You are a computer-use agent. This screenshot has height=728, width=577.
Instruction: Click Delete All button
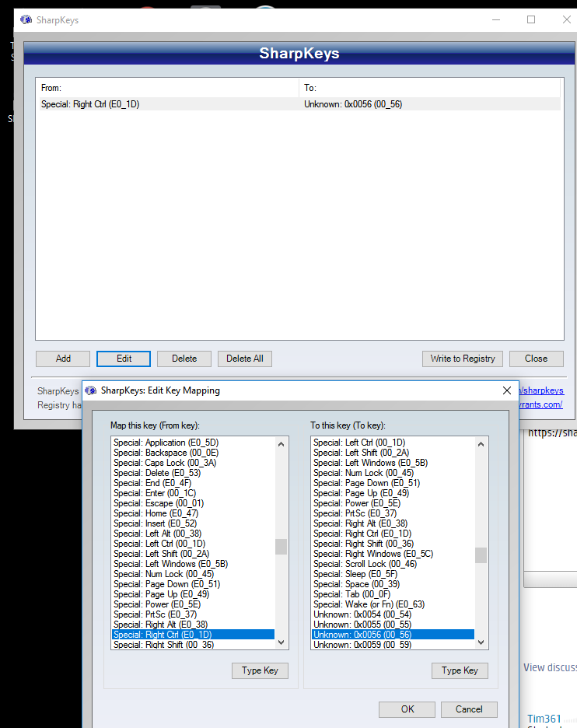pyautogui.click(x=245, y=359)
